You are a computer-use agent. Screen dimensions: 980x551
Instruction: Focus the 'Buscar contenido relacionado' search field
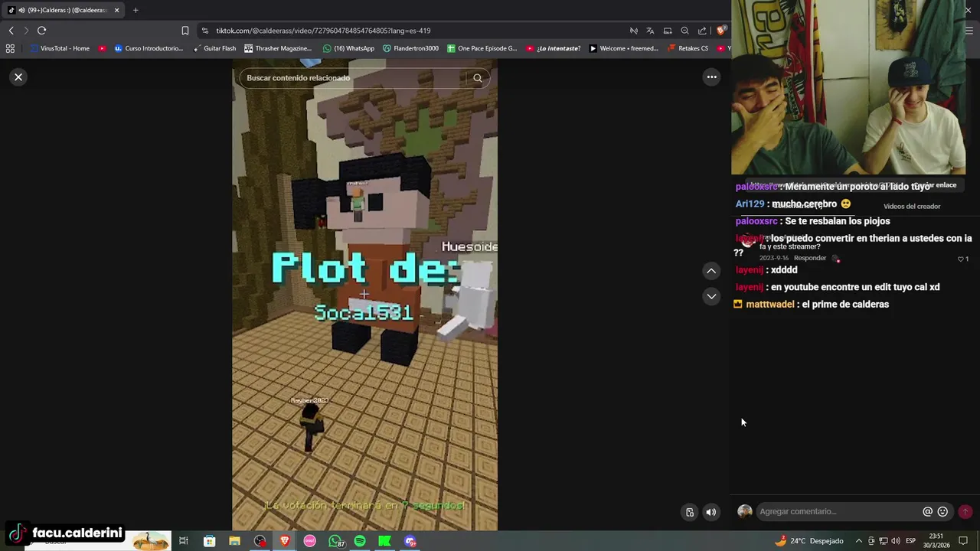tap(353, 78)
